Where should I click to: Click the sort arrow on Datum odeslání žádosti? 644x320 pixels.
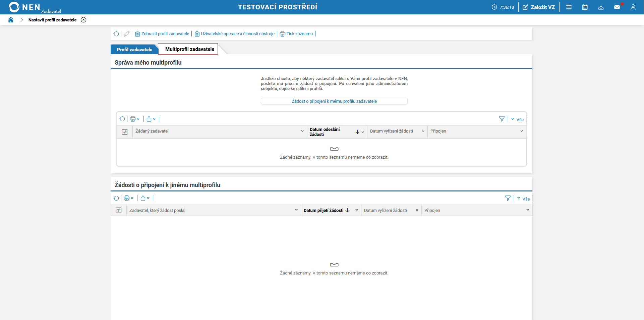357,132
